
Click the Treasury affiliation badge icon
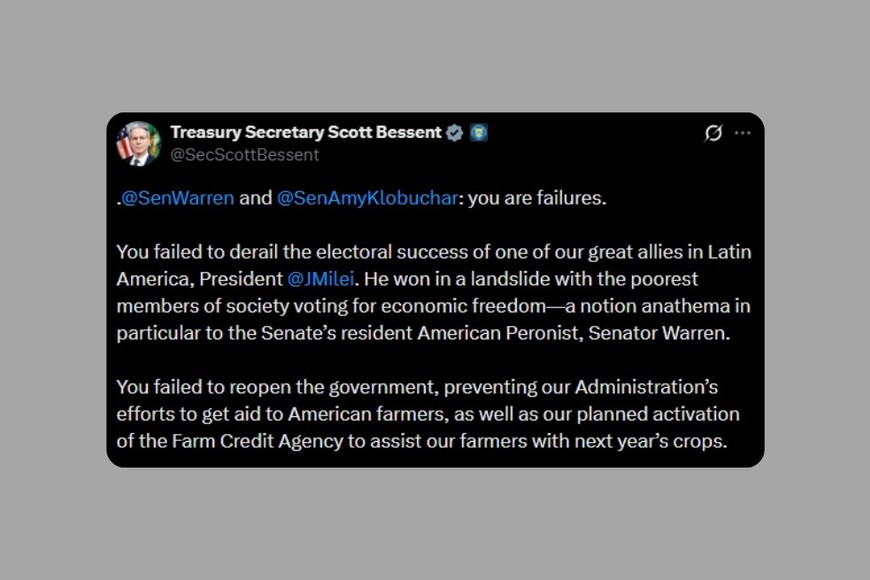click(479, 132)
